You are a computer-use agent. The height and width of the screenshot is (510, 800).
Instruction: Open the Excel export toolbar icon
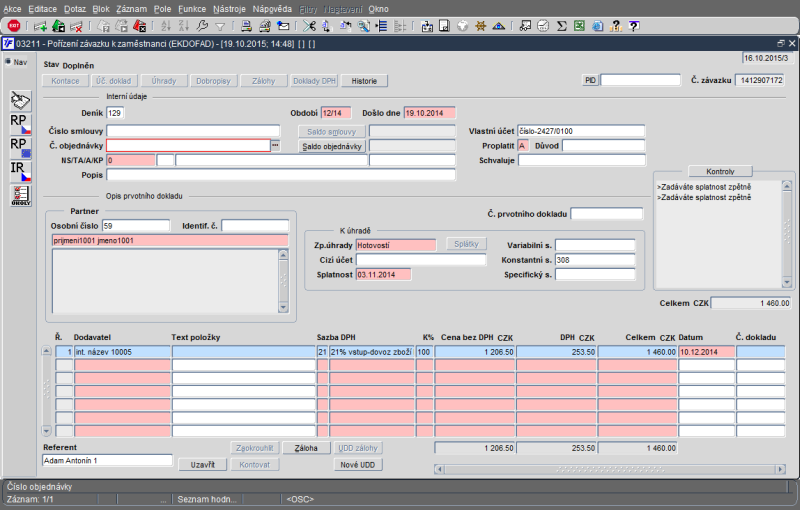coord(577,25)
